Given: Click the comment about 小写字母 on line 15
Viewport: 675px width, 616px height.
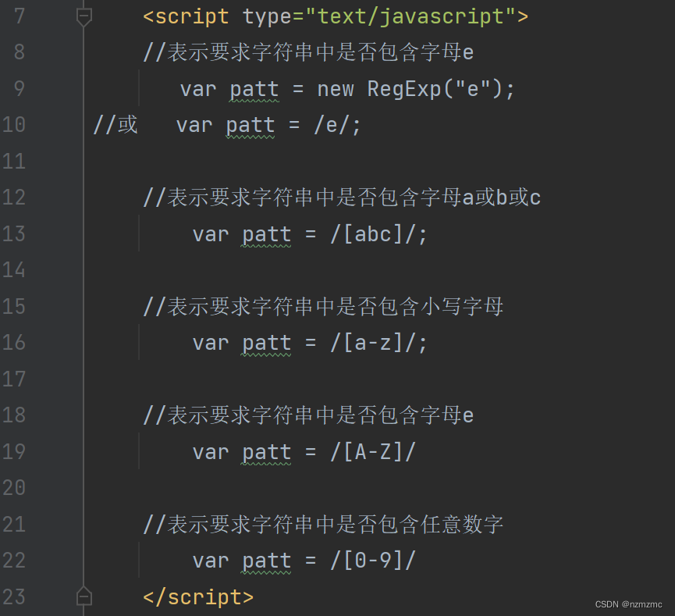Looking at the screenshot, I should 323,307.
